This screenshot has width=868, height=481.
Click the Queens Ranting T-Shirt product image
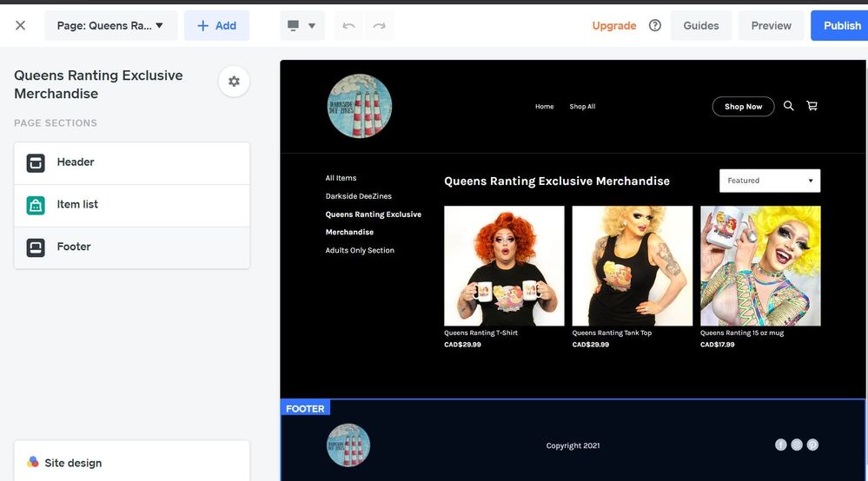(x=504, y=266)
